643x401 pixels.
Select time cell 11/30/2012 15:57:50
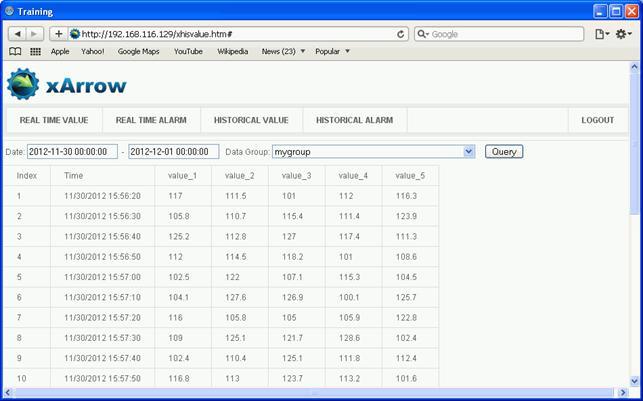coord(103,378)
